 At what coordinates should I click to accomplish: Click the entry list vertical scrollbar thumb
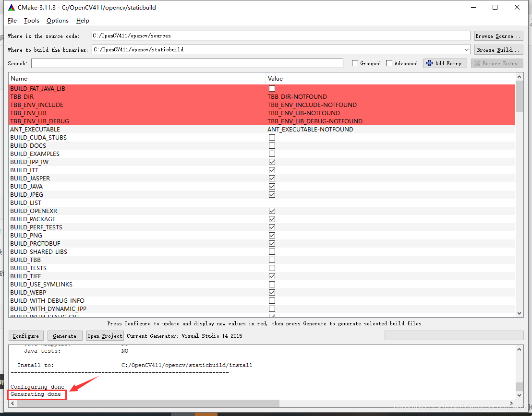coord(519,96)
